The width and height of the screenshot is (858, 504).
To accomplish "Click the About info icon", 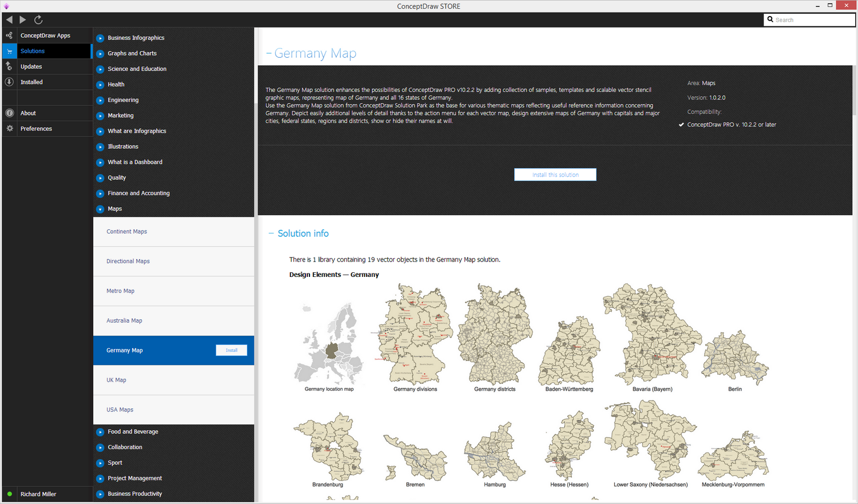I will point(9,113).
